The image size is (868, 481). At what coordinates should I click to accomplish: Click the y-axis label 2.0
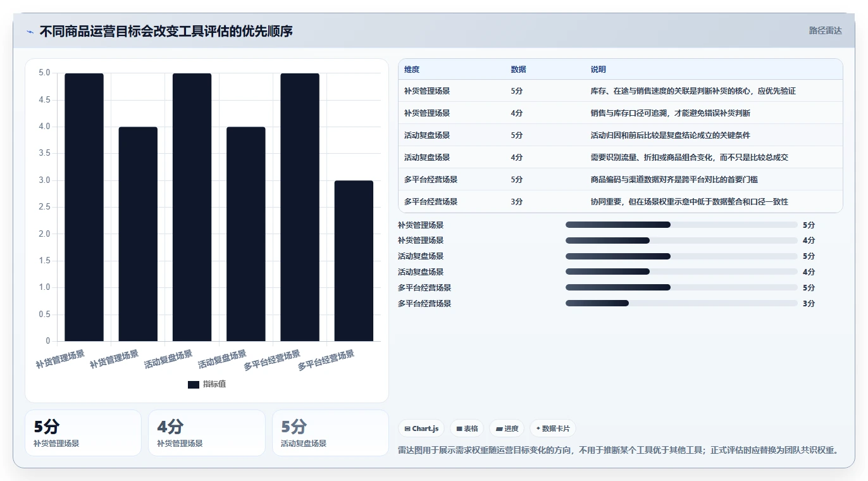(44, 234)
